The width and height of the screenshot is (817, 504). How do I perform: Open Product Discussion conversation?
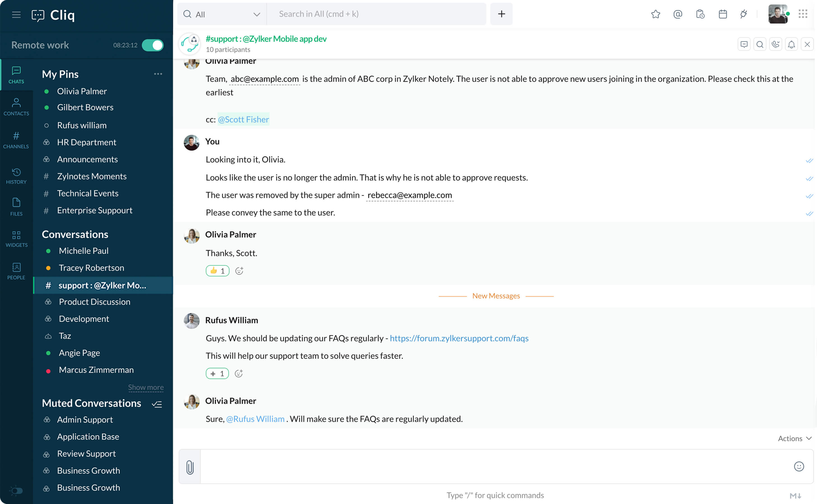click(94, 302)
